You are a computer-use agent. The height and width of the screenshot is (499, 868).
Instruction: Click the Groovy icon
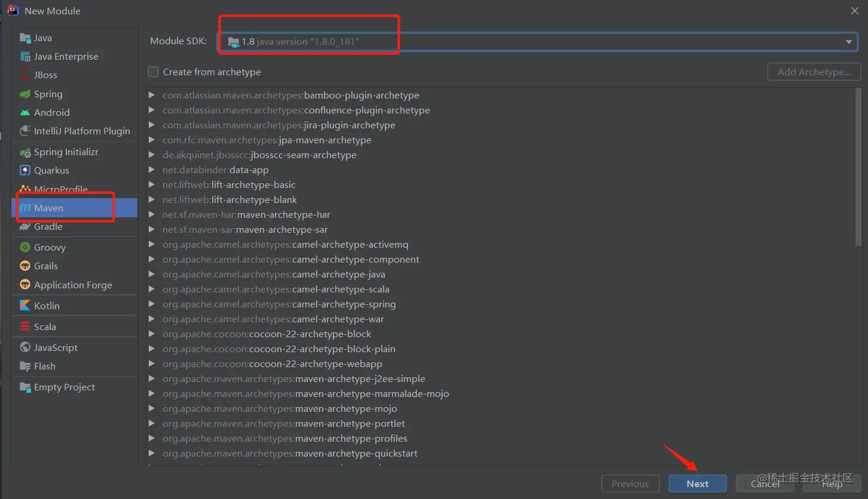(x=25, y=248)
